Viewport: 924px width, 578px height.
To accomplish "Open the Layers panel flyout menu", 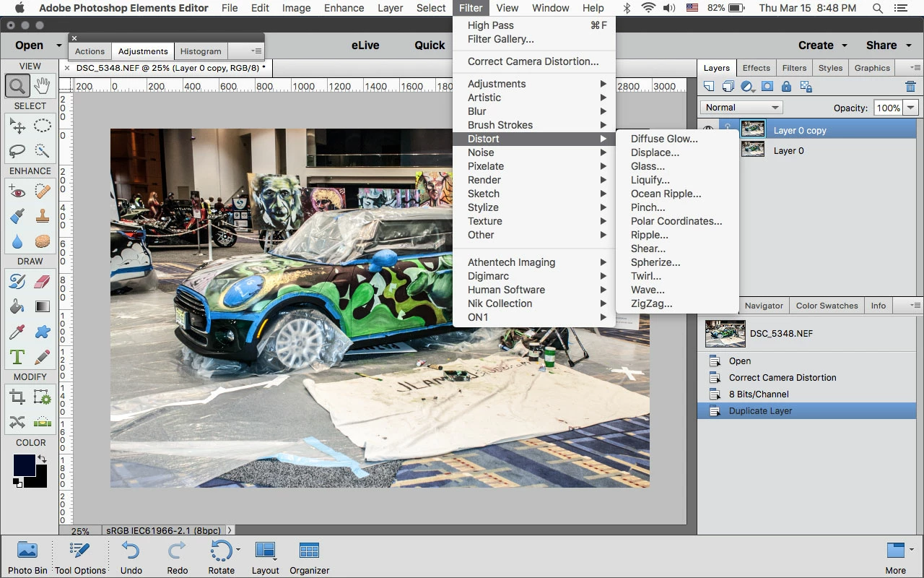I will (916, 68).
